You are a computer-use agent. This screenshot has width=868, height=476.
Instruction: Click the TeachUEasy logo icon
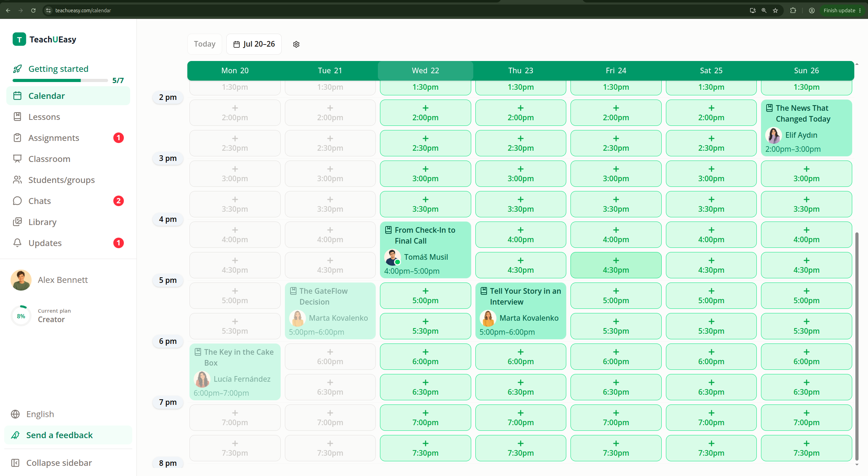(19, 39)
